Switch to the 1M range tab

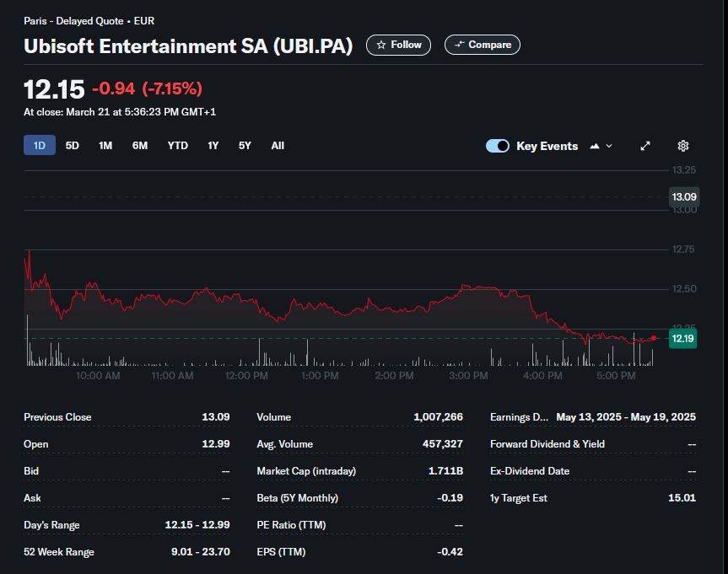105,146
